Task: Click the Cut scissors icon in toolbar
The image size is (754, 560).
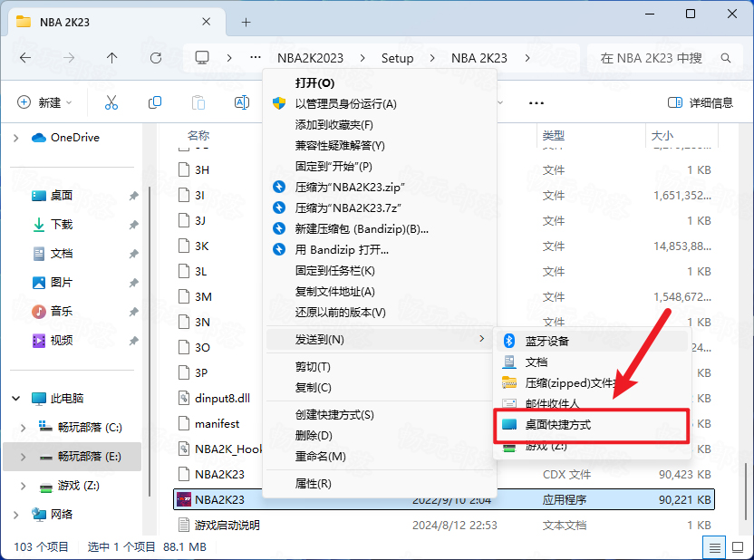Action: coord(111,102)
